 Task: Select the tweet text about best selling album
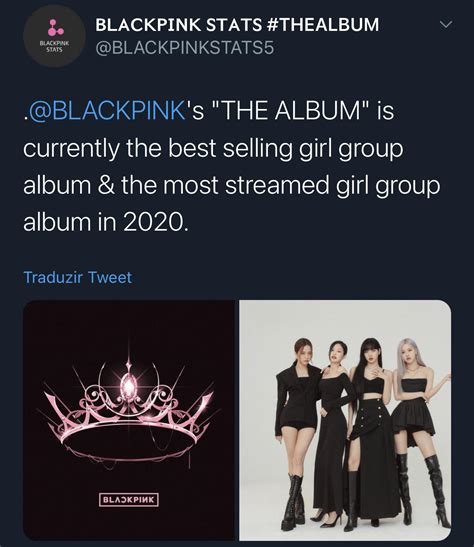tap(232, 167)
